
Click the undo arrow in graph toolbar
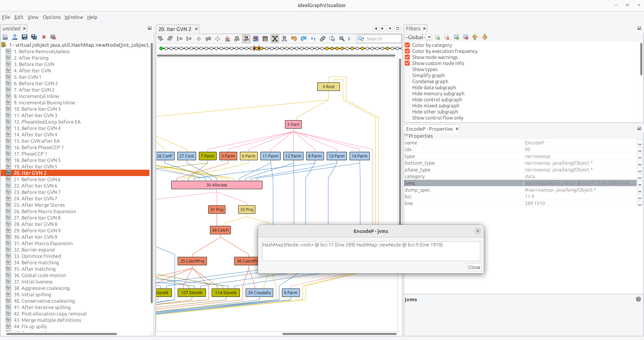tap(294, 39)
